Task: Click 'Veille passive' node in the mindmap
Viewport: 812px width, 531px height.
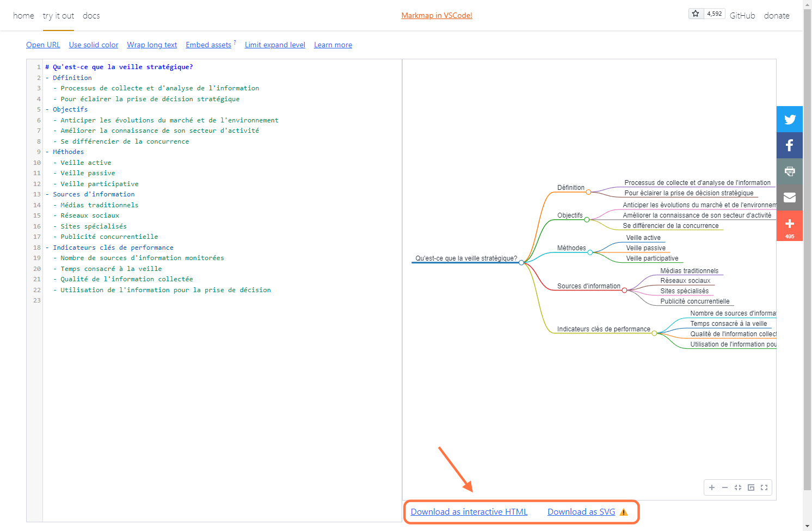Action: (645, 248)
